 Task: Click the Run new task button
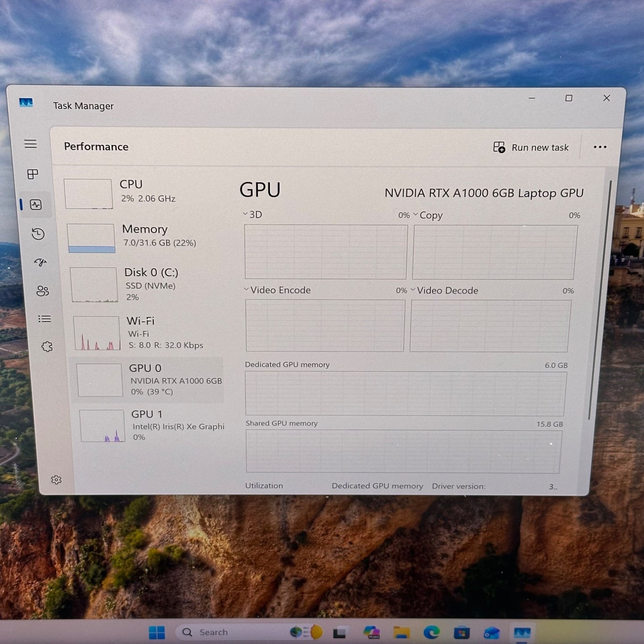(531, 148)
